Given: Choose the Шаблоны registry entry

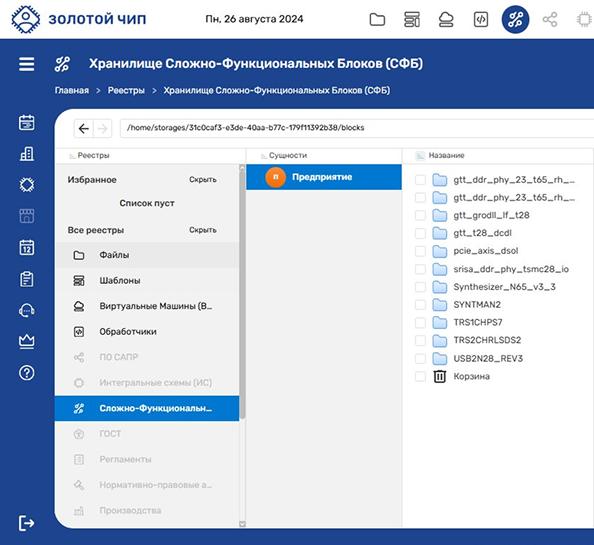Looking at the screenshot, I should [147, 281].
